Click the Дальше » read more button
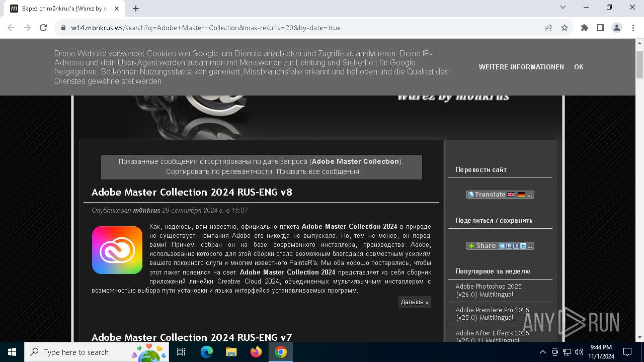 [x=415, y=302]
